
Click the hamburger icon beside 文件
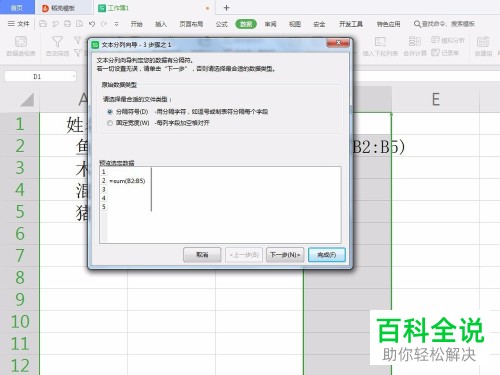(x=11, y=24)
